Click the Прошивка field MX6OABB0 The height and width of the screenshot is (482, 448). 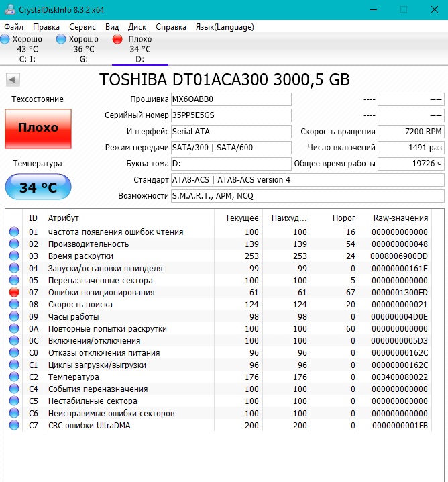(231, 99)
